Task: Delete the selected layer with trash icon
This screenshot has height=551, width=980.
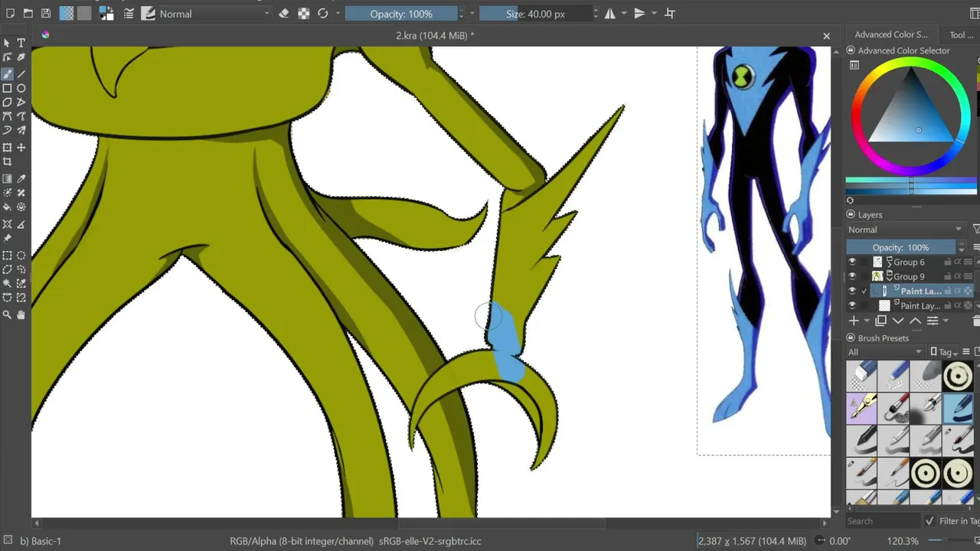Action: tap(976, 321)
